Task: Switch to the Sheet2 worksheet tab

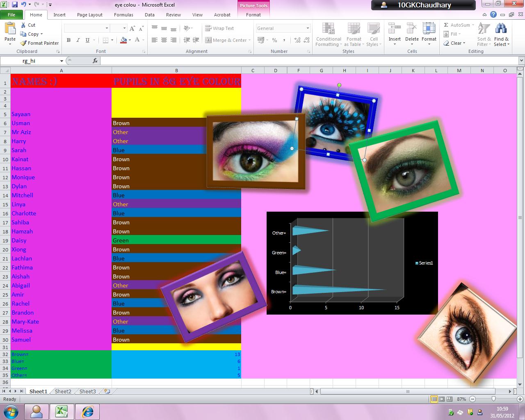Action: [63, 391]
